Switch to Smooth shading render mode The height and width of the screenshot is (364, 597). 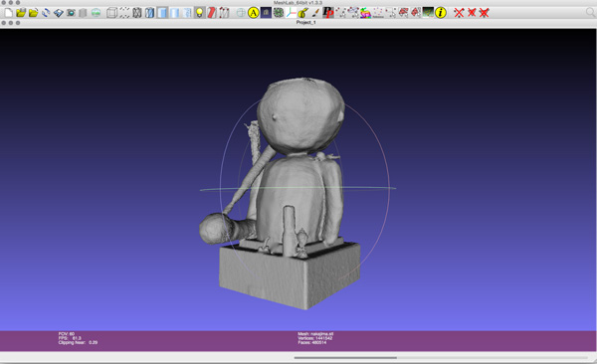click(x=187, y=13)
